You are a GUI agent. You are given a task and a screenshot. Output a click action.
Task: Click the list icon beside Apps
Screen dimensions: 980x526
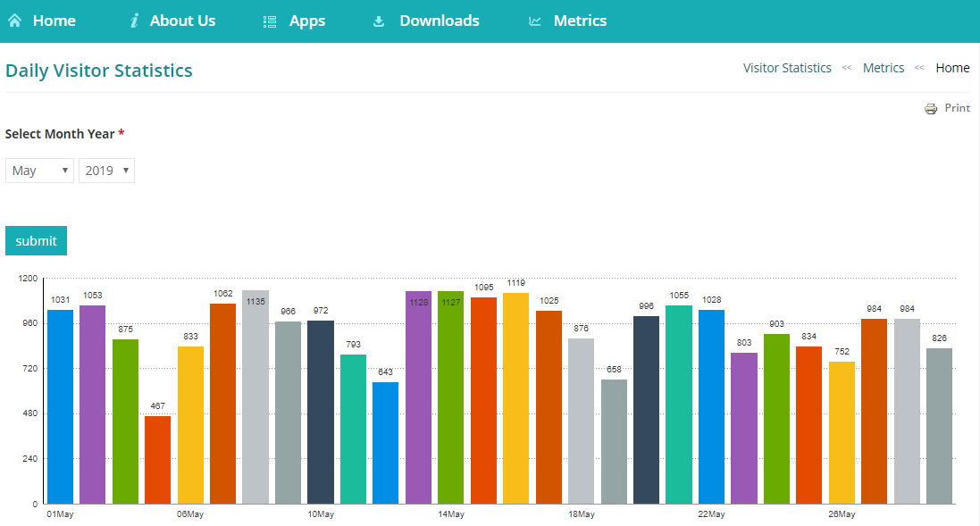point(268,20)
